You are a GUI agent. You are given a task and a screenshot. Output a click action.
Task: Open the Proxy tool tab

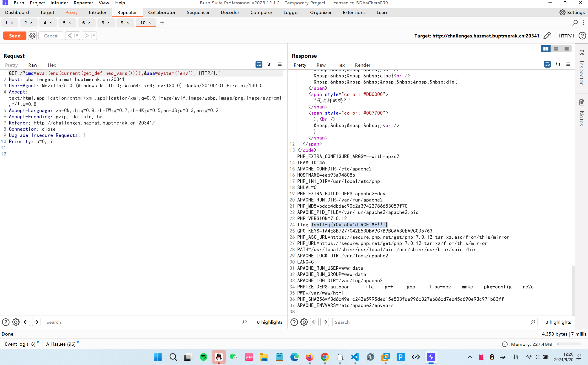click(71, 12)
